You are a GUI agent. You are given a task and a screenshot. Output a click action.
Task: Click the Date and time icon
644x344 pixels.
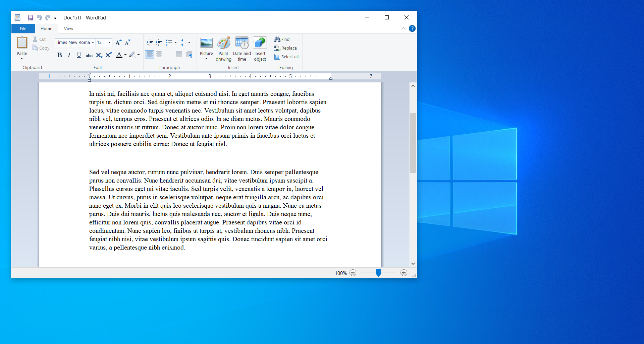point(242,49)
